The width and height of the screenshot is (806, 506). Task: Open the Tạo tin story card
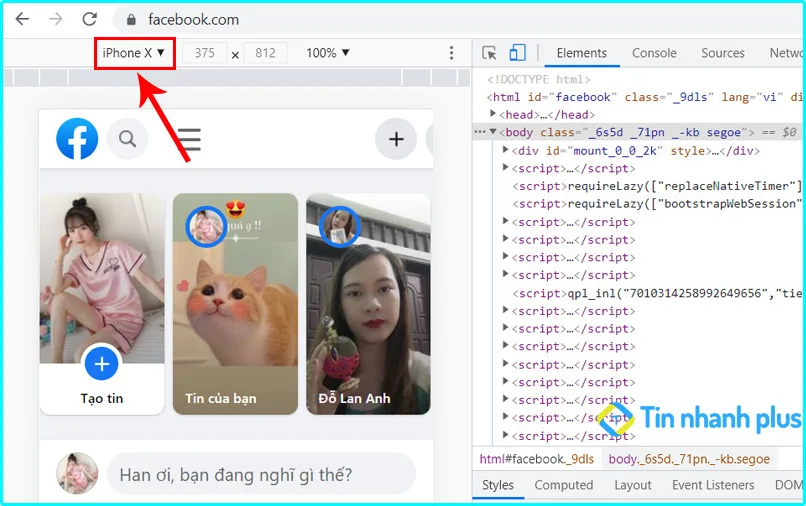tap(102, 304)
